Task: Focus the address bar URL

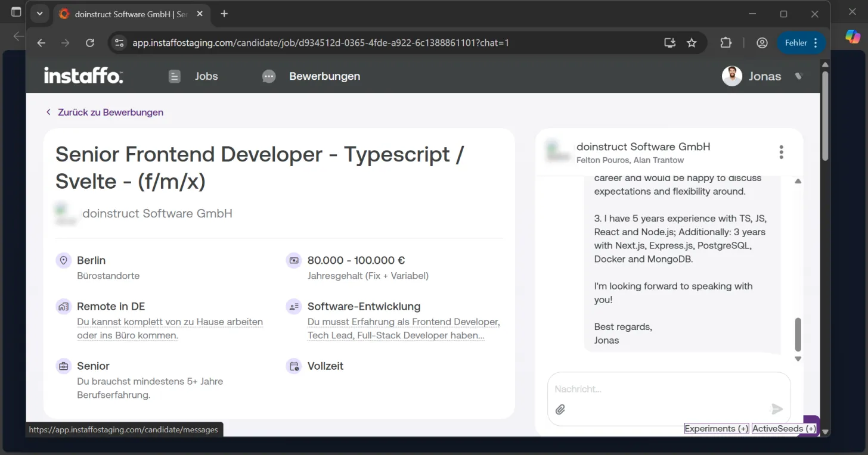Action: [x=321, y=43]
